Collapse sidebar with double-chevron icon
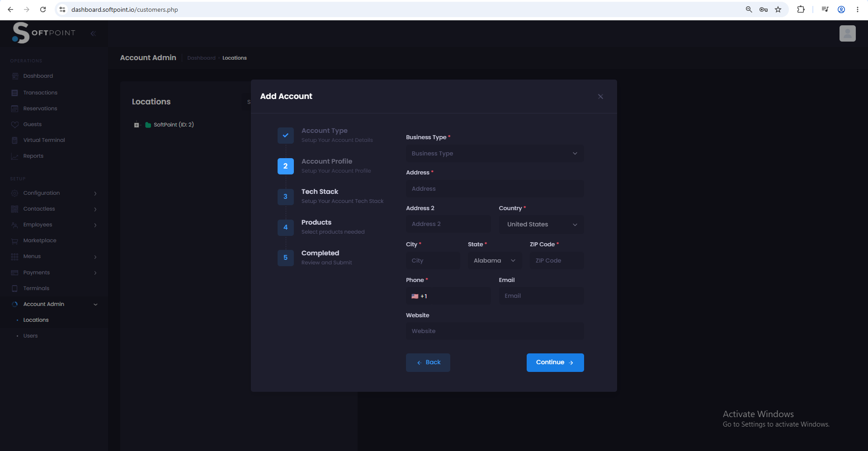868x451 pixels. (x=93, y=33)
